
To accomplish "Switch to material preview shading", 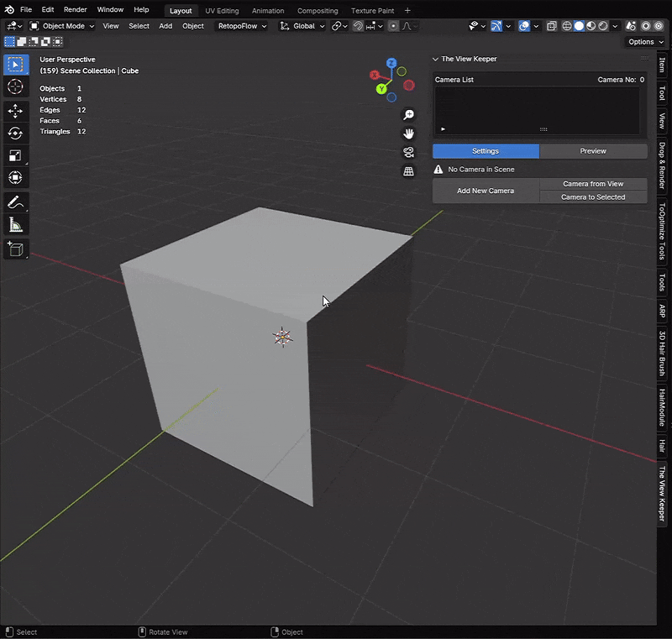I will coord(591,26).
